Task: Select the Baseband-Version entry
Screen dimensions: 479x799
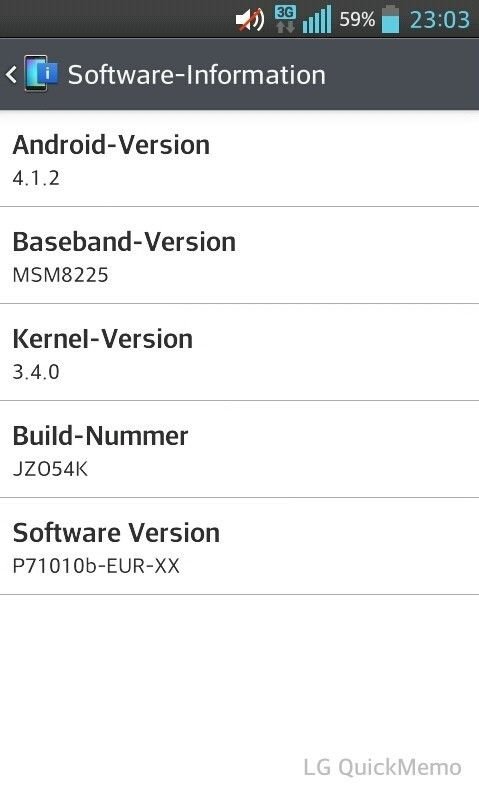Action: pos(240,256)
